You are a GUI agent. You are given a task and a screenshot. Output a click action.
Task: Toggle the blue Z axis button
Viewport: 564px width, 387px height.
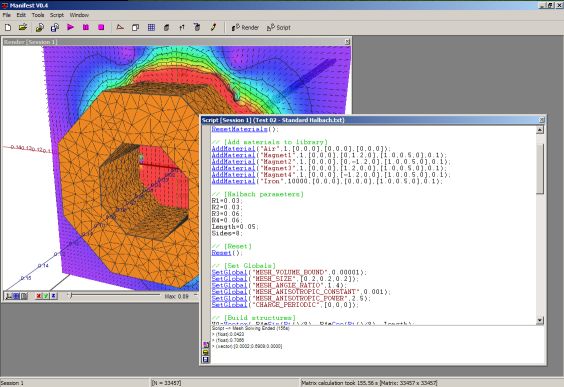point(53,296)
